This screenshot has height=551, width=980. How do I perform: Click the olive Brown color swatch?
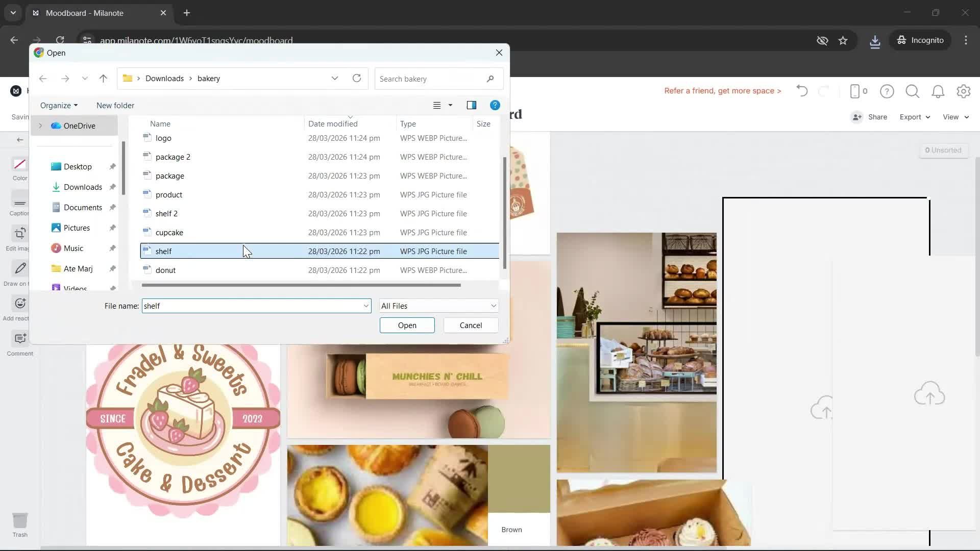tap(519, 479)
